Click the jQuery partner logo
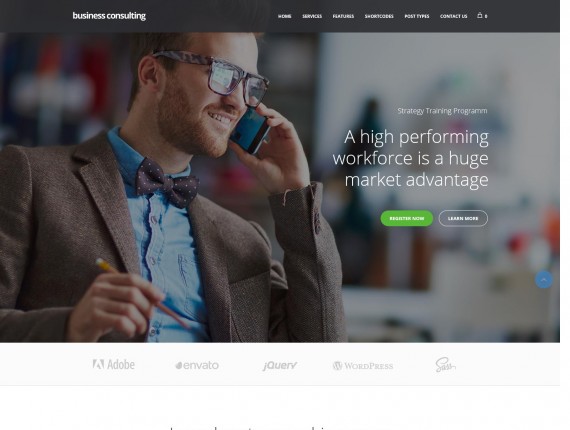The image size is (570, 430). click(x=280, y=365)
